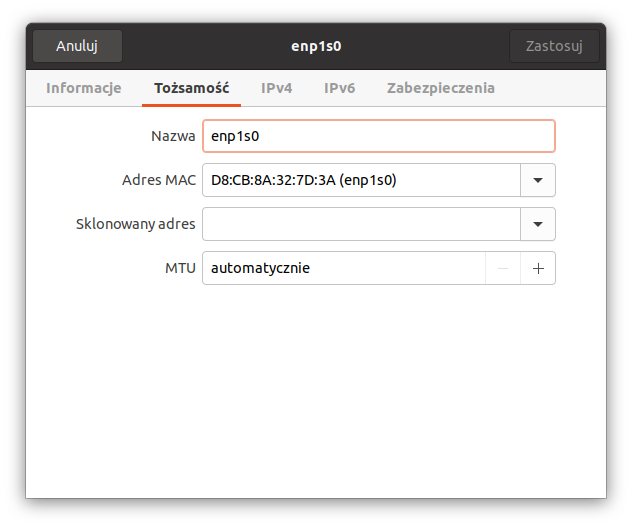Expand the Sklonowany adres dropdown arrow
Viewport: 632px width, 527px height.
click(x=538, y=224)
